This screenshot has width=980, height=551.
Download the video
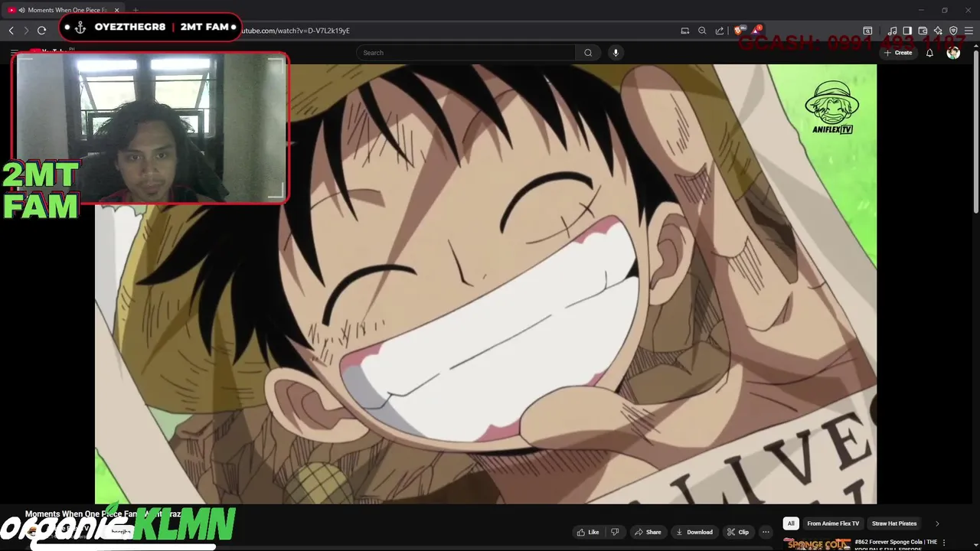[694, 532]
